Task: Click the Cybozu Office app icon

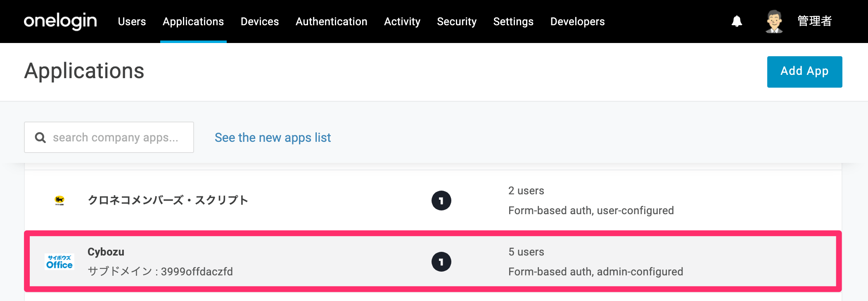Action: pyautogui.click(x=59, y=262)
